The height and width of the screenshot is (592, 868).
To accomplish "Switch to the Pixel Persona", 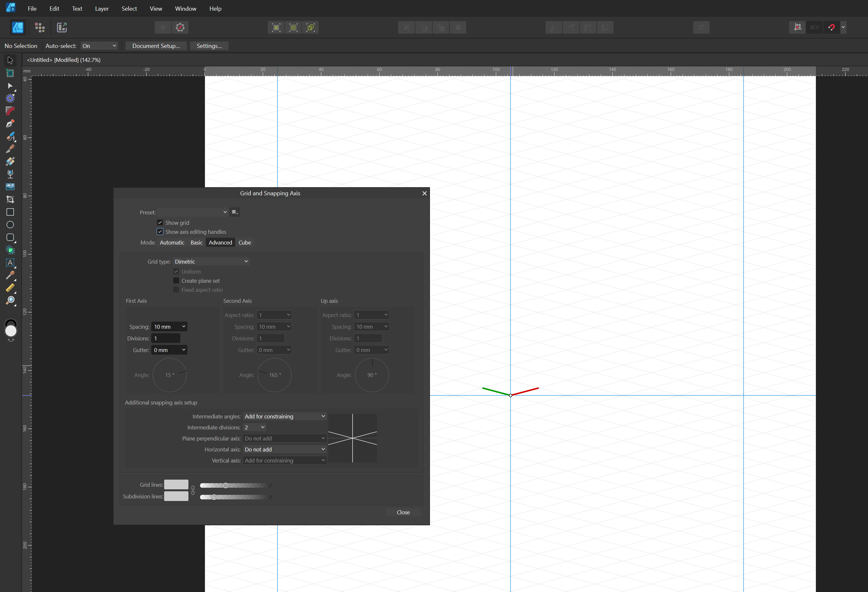I will tap(39, 27).
